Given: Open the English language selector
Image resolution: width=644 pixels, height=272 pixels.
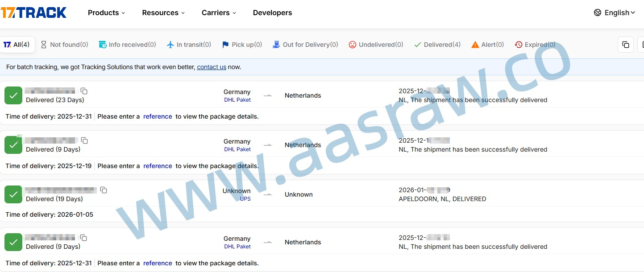Looking at the screenshot, I should click(615, 13).
